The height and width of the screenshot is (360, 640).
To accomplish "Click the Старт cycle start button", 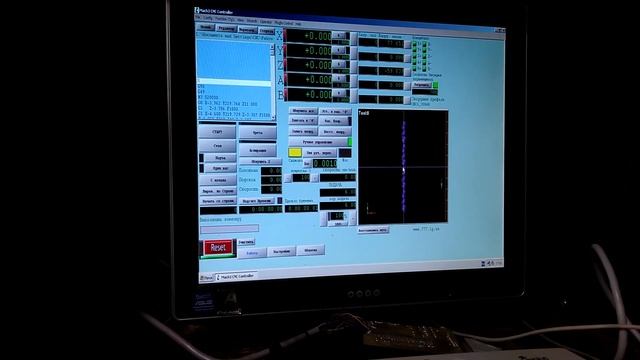I will click(218, 132).
